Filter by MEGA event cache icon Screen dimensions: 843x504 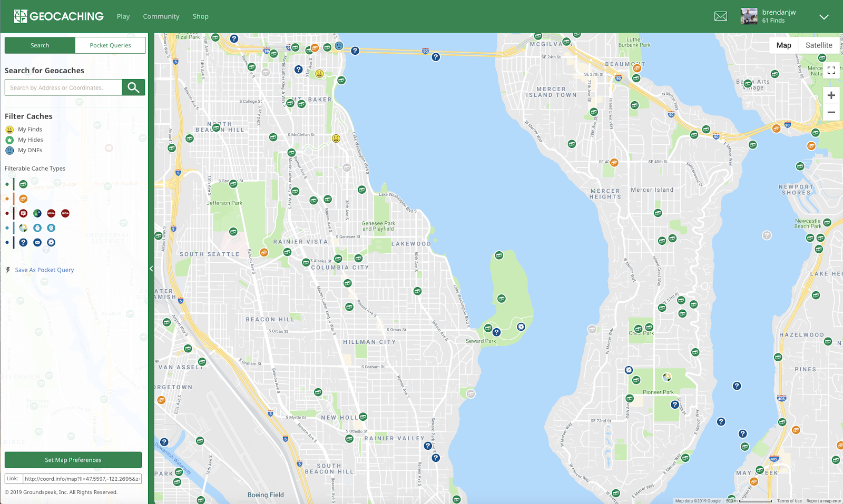(x=51, y=213)
